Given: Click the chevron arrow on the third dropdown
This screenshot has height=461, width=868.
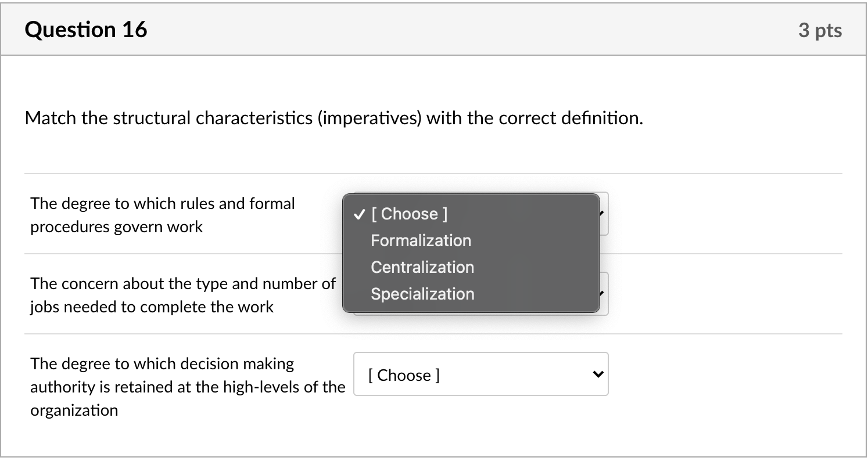Looking at the screenshot, I should (597, 374).
